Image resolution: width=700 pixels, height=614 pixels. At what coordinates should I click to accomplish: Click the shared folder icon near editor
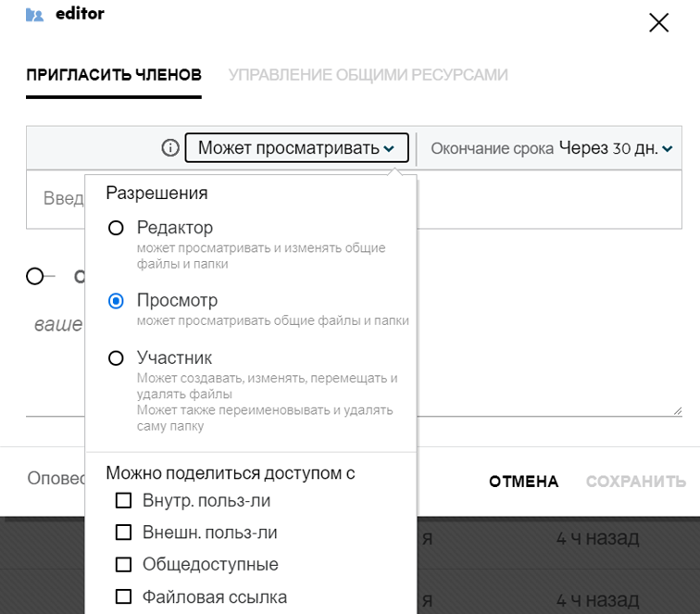tap(35, 15)
